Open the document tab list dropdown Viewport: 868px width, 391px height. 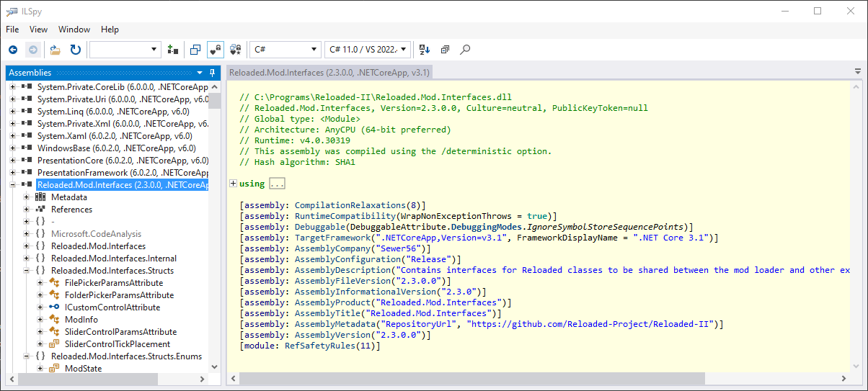[x=858, y=72]
